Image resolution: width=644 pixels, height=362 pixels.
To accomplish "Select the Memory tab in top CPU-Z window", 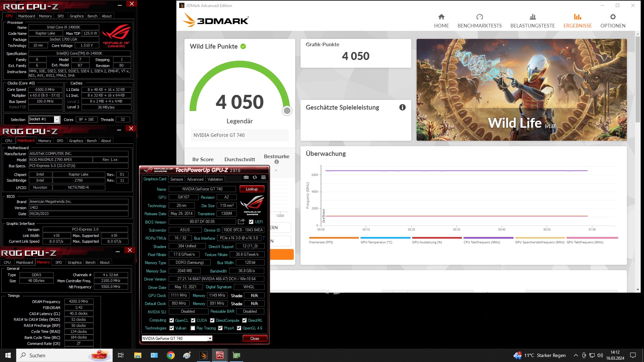I will [x=45, y=16].
